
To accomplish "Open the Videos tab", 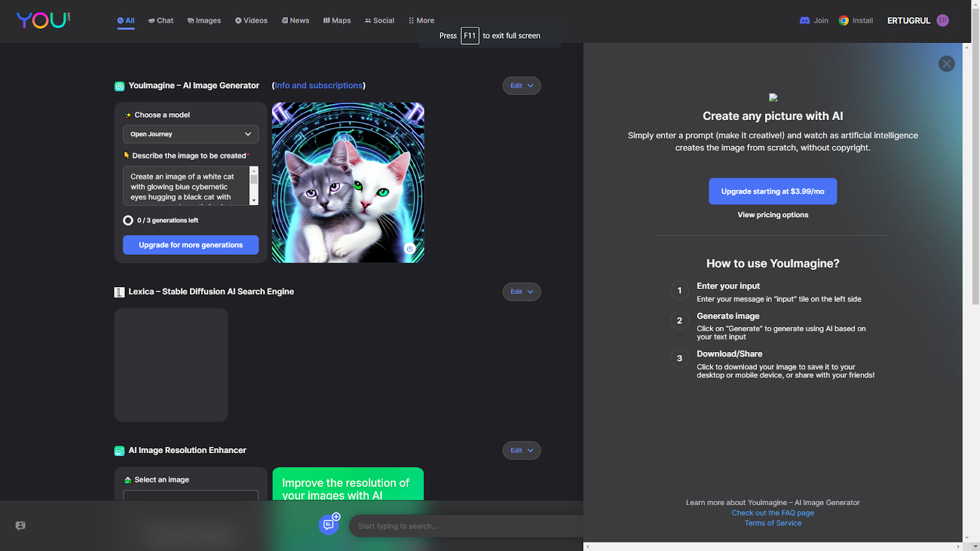I will coord(251,21).
